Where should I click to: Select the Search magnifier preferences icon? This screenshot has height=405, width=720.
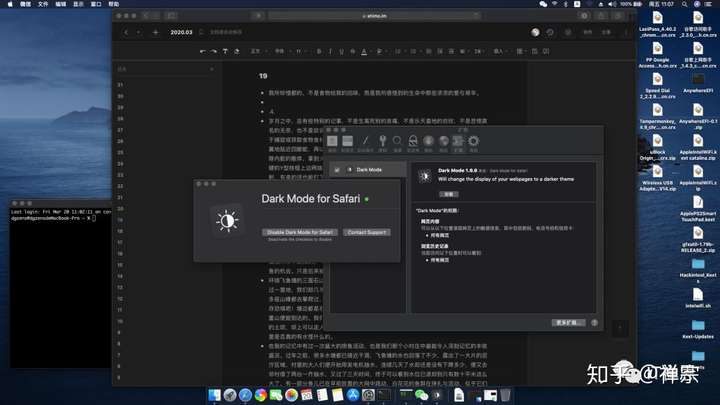coord(397,141)
